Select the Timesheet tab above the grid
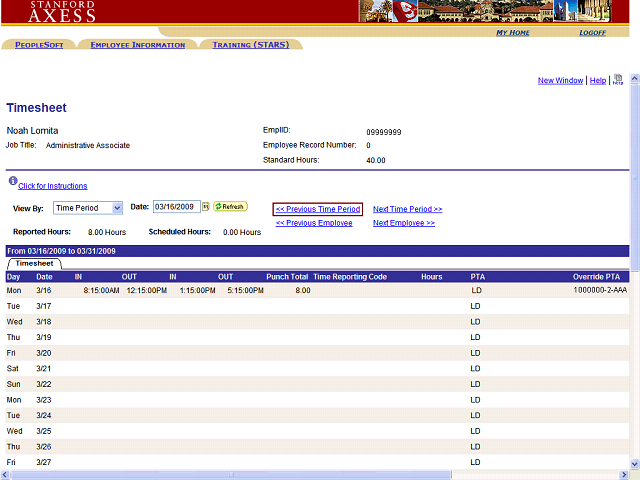Screen dimensions: 640x480 click(x=34, y=263)
